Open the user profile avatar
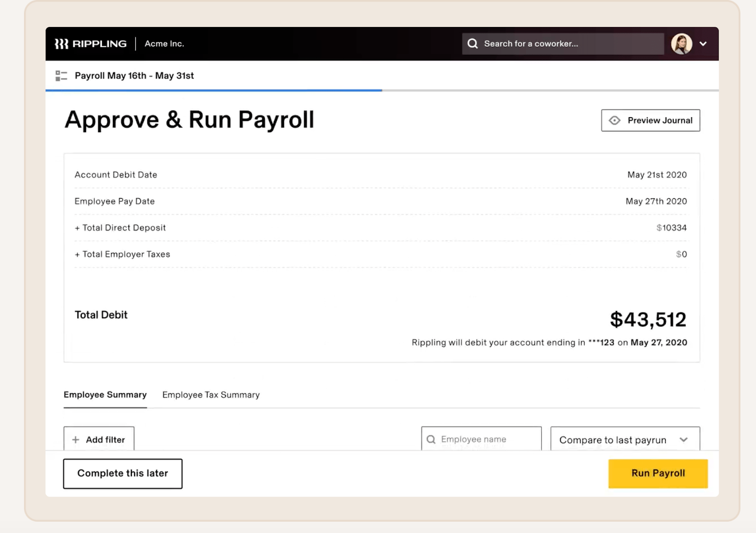Image resolution: width=756 pixels, height=533 pixels. 681,44
